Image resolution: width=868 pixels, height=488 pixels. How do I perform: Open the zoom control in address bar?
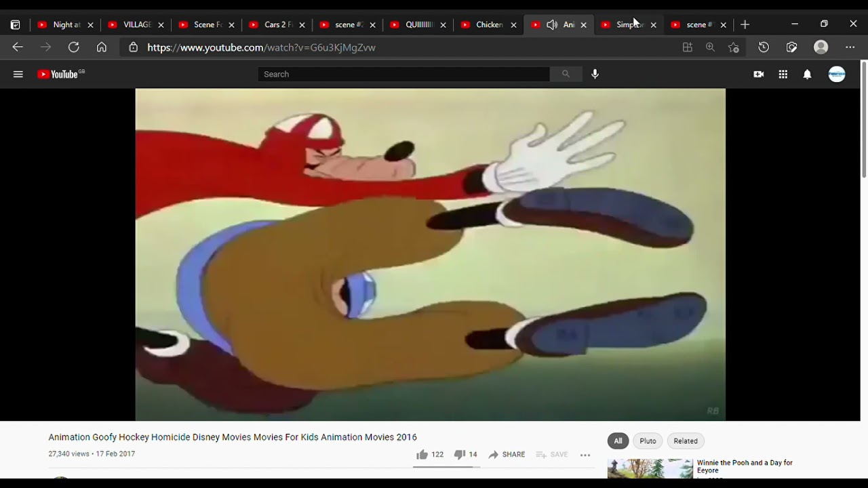(x=710, y=47)
